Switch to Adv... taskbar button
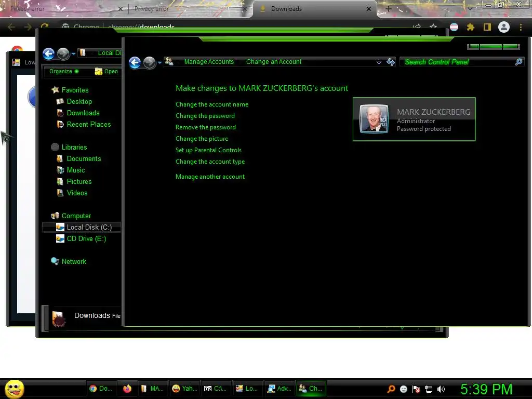 (279, 389)
